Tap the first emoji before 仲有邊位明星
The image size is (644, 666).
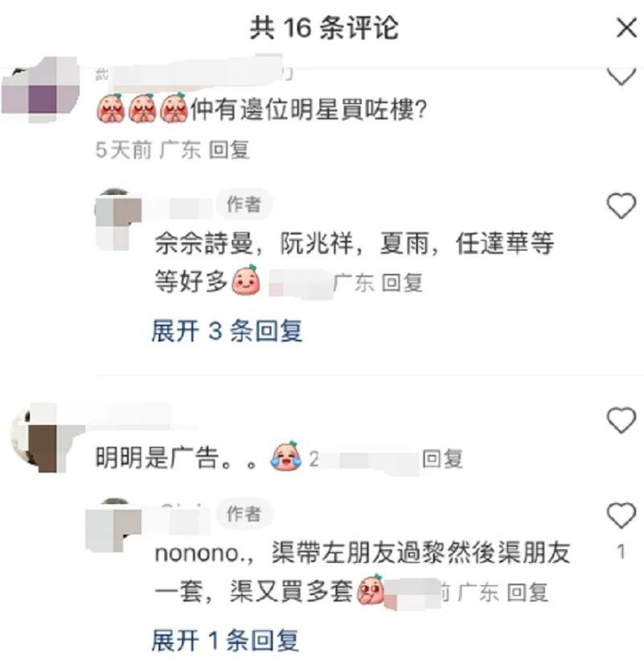pos(110,108)
